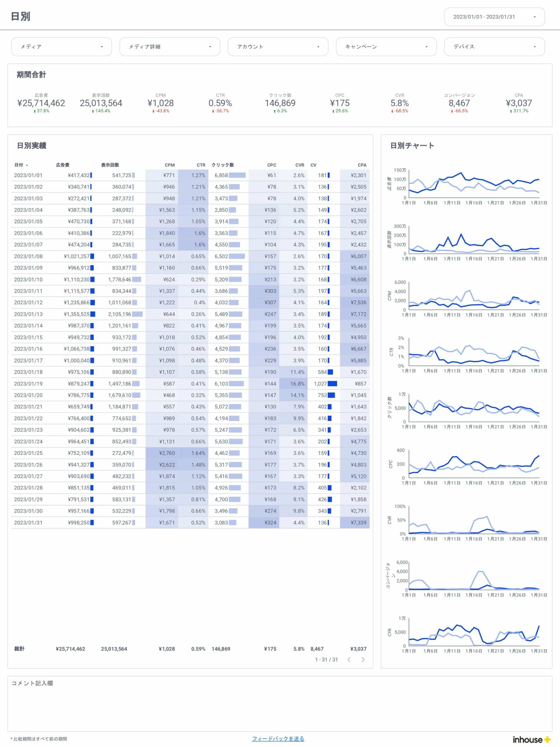Sort table by 広告費 column header
Viewport: 560px width, 747px height.
pos(62,165)
